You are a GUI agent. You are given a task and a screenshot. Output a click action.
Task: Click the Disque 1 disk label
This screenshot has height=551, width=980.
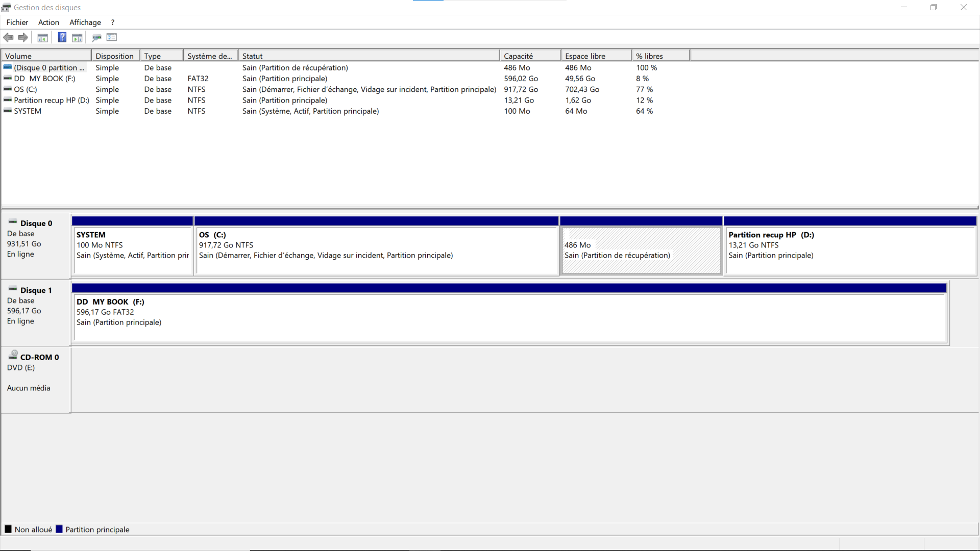(36, 290)
